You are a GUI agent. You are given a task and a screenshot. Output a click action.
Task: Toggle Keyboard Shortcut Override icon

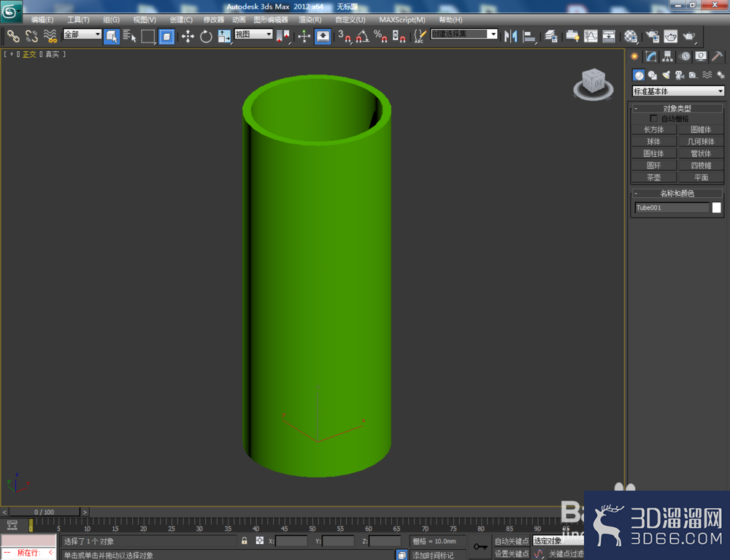click(323, 36)
